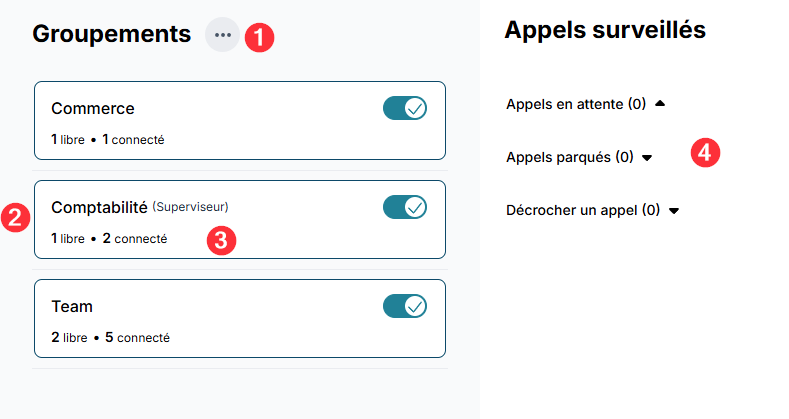Viewport: 789px width, 419px height.
Task: Collapse the Appels en attente arrow
Action: click(x=659, y=103)
